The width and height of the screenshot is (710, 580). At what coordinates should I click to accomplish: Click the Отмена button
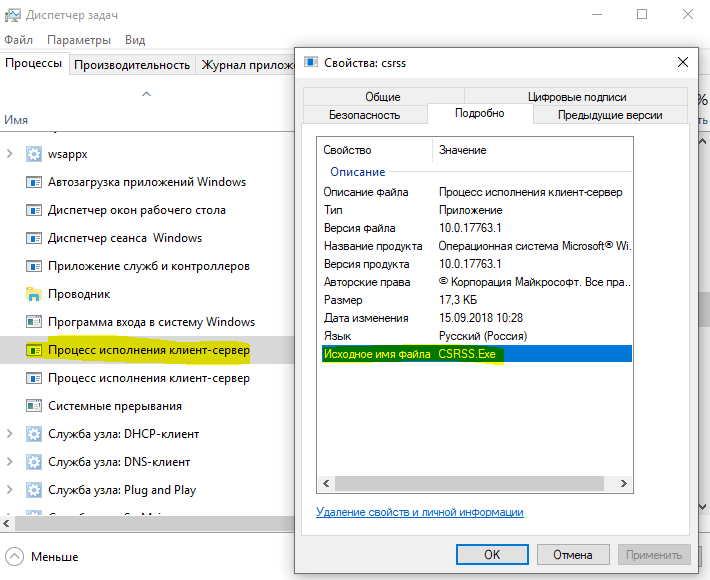573,555
